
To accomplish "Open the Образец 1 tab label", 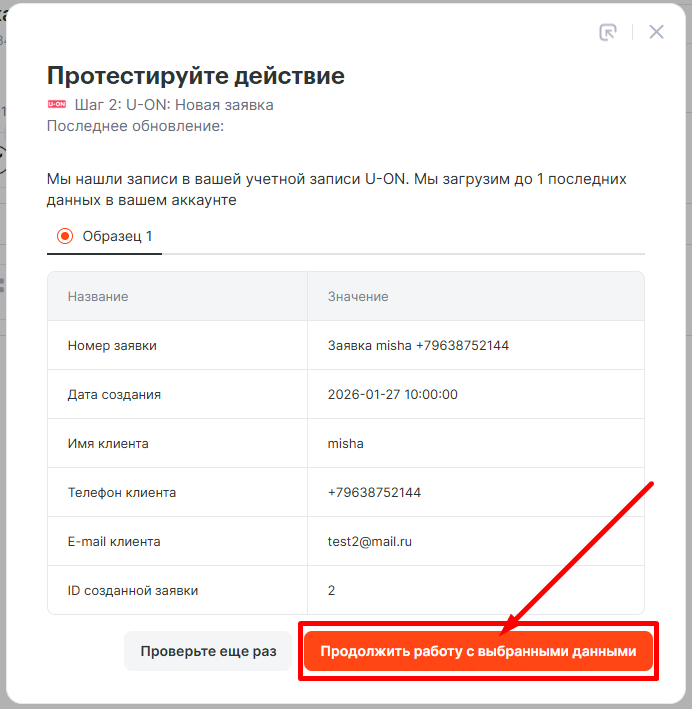I will point(117,236).
